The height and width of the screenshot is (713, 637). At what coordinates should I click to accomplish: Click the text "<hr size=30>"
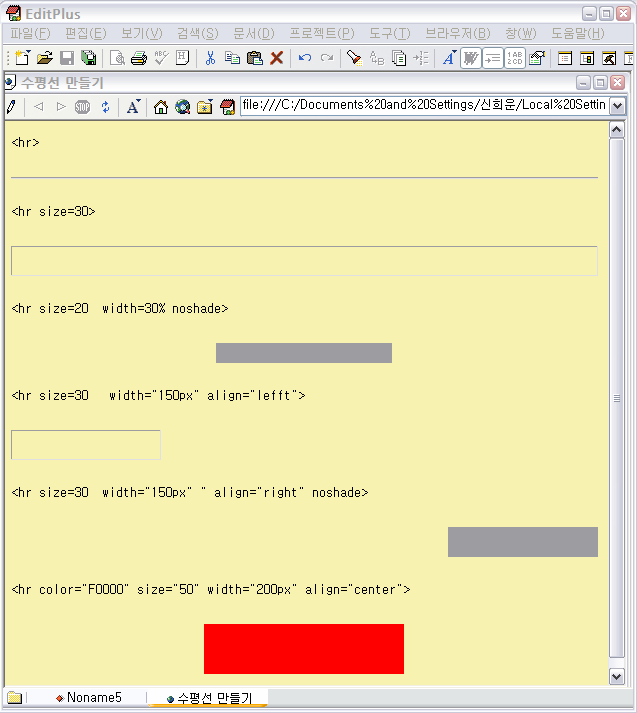54,211
